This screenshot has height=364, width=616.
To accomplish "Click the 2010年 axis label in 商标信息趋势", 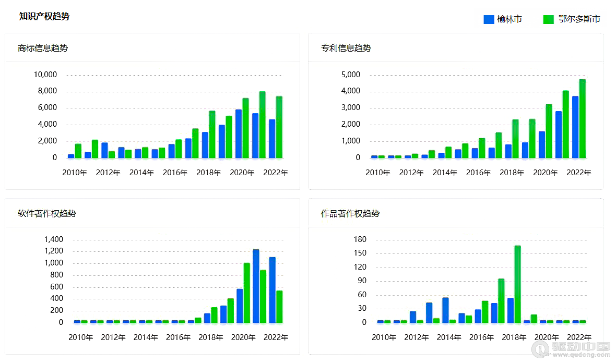I will coord(75,172).
